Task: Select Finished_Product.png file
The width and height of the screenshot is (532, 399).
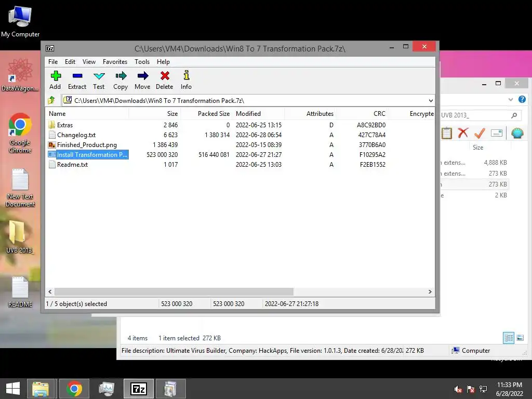Action: [x=87, y=145]
